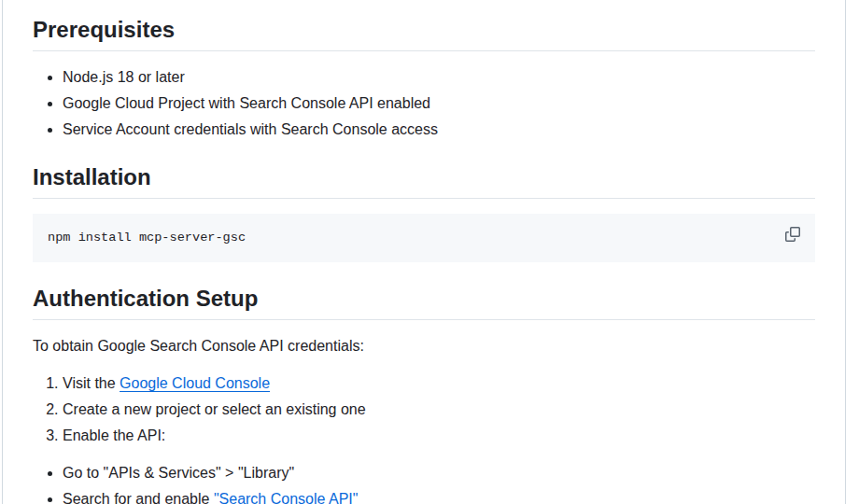This screenshot has height=504, width=859.
Task: Click the Service Account credentials line
Action: tap(250, 130)
